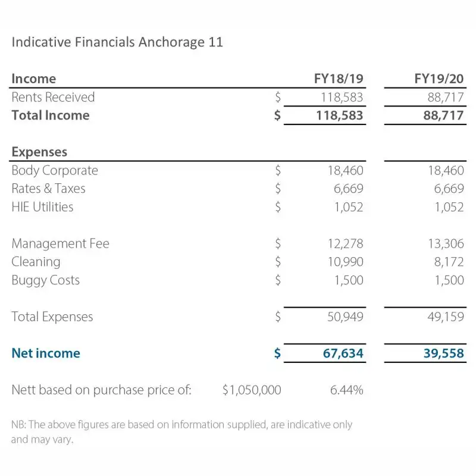
Task: Select the FY19/20 column header
Action: (439, 79)
